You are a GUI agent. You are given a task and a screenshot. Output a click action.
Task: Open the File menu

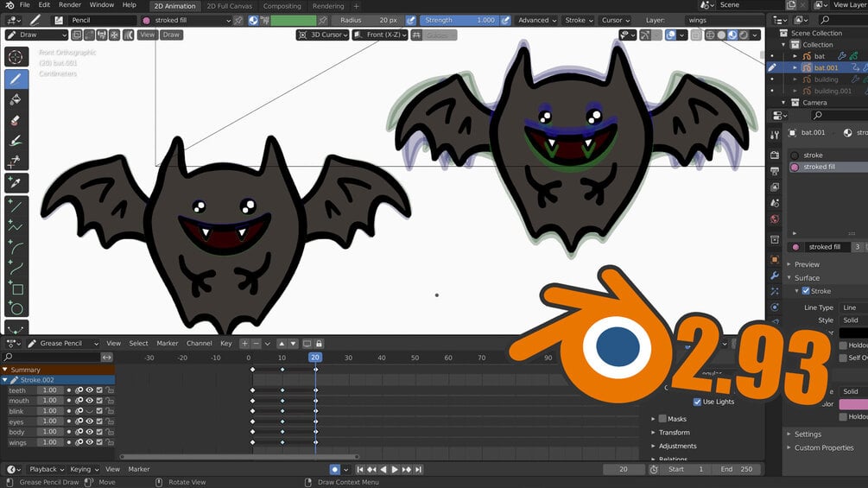pos(25,5)
